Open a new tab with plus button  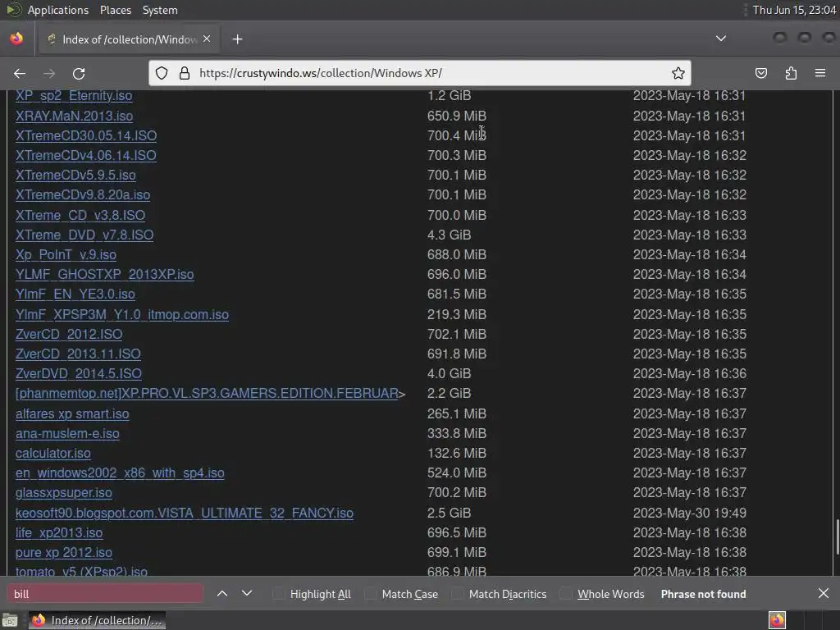(x=237, y=39)
